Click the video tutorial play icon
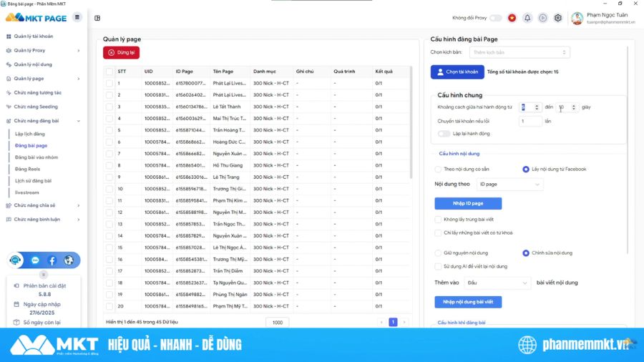Image resolution: width=644 pixels, height=362 pixels. (543, 18)
